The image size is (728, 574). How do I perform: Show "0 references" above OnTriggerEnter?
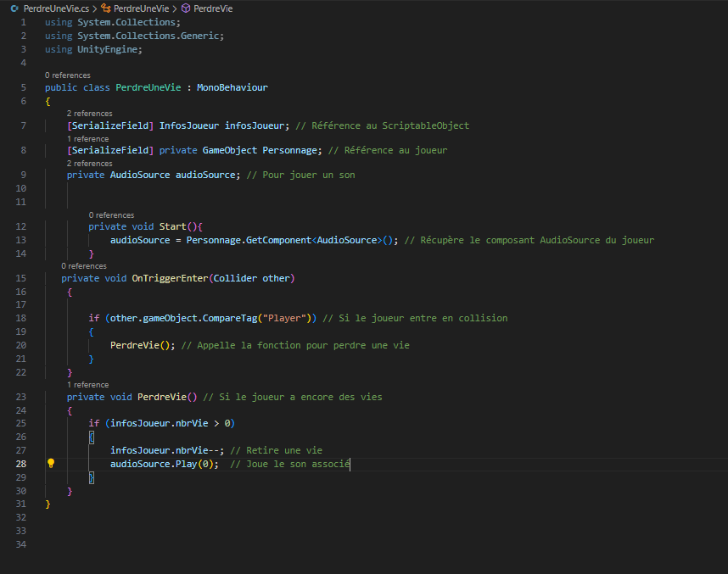tap(84, 266)
